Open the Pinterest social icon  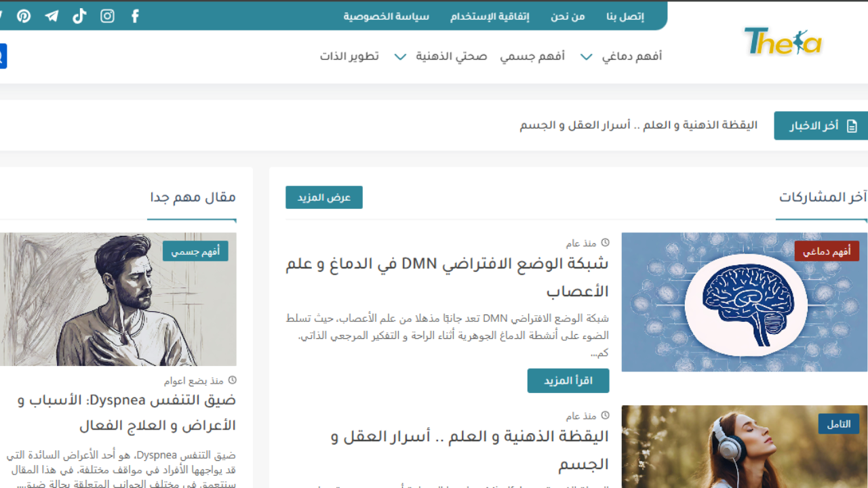[24, 16]
